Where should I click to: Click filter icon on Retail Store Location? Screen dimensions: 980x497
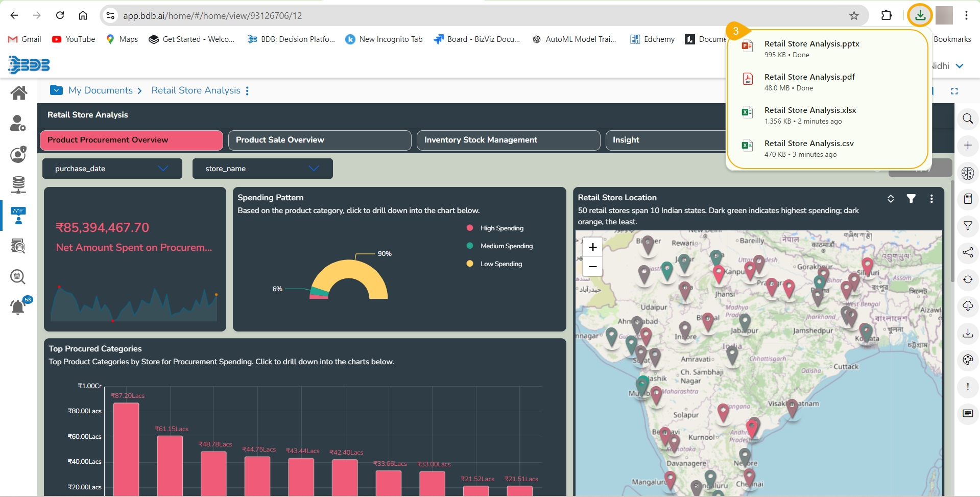point(911,199)
